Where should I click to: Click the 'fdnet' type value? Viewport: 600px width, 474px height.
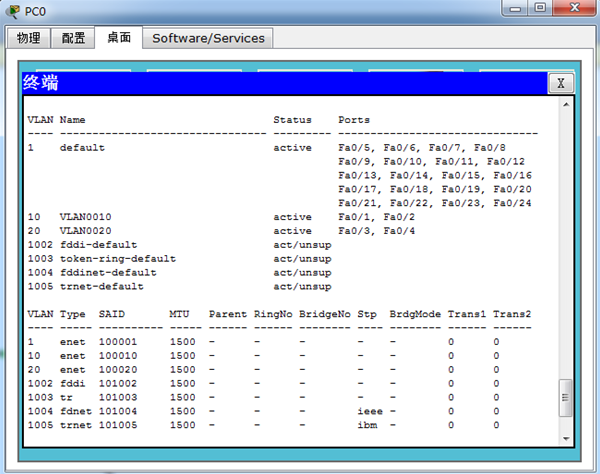pyautogui.click(x=76, y=411)
